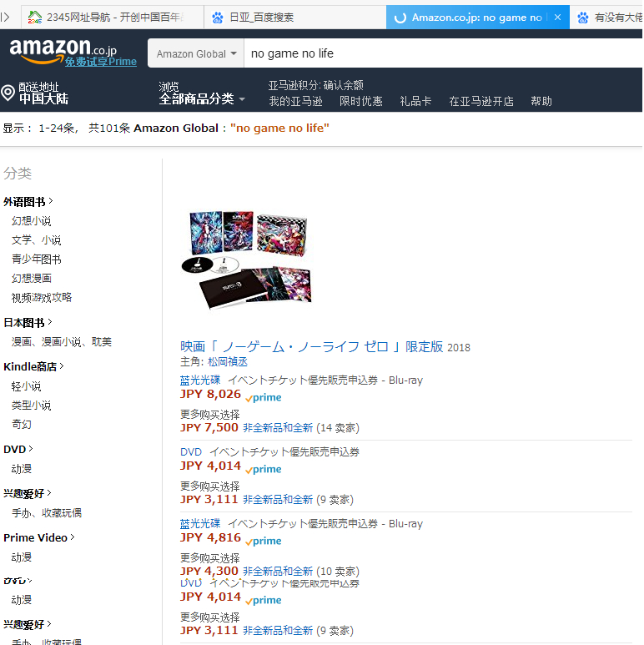Switch to the 2345网址导航 tab
Image resolution: width=644 pixels, height=645 pixels.
pos(112,18)
